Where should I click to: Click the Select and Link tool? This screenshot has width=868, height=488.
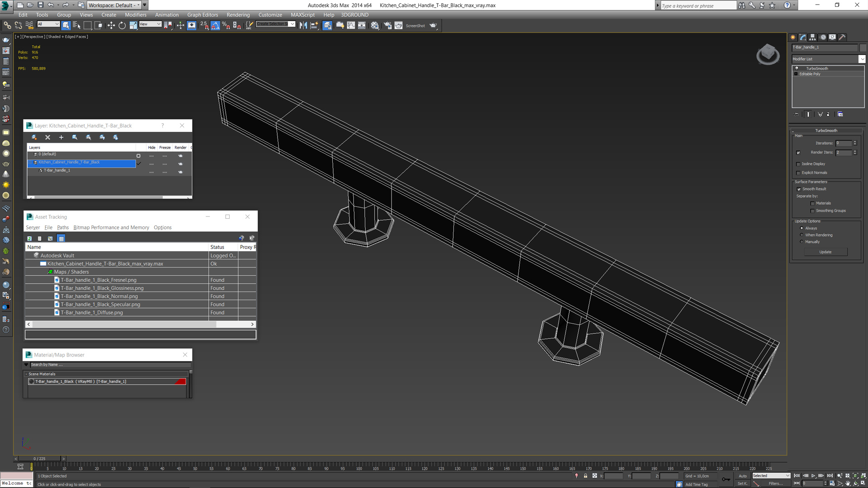coord(7,25)
